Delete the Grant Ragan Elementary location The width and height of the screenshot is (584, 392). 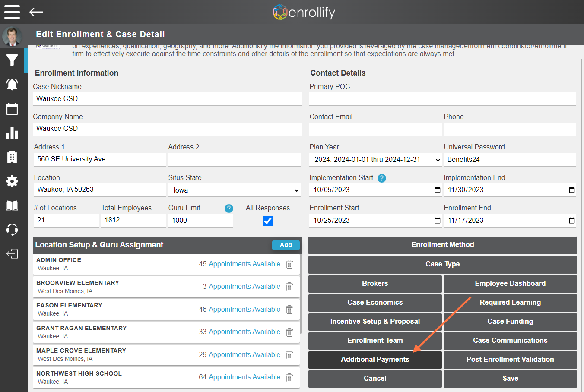point(289,332)
